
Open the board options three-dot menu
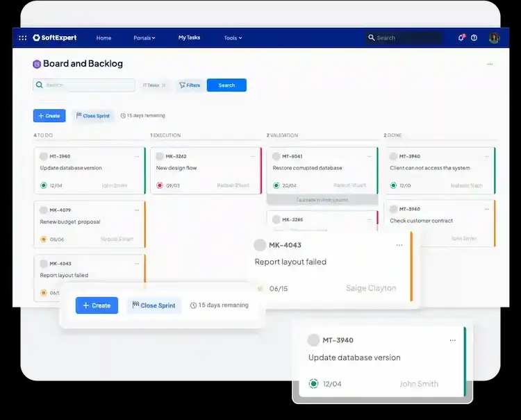[490, 64]
